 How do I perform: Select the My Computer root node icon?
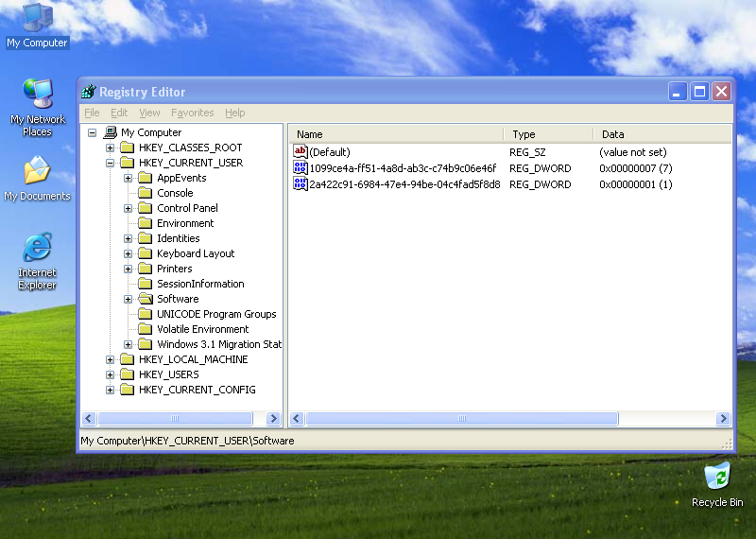point(111,132)
